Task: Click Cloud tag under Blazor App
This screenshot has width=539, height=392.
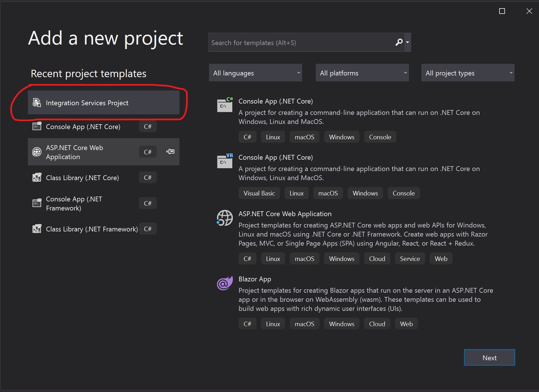Action: [377, 324]
